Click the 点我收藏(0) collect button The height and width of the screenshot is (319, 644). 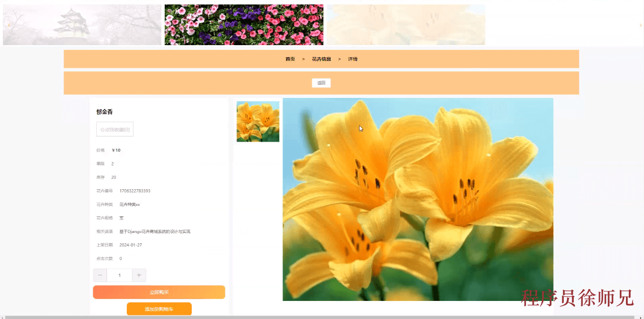click(114, 129)
